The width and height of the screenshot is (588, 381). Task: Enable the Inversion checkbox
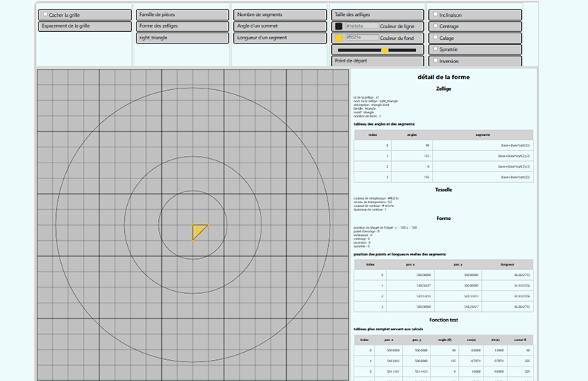435,61
